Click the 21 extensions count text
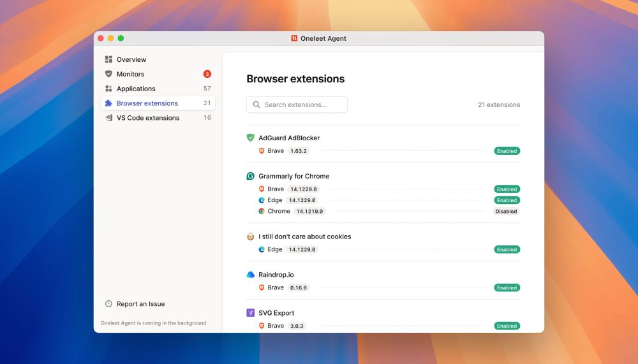The image size is (638, 364). coord(499,105)
